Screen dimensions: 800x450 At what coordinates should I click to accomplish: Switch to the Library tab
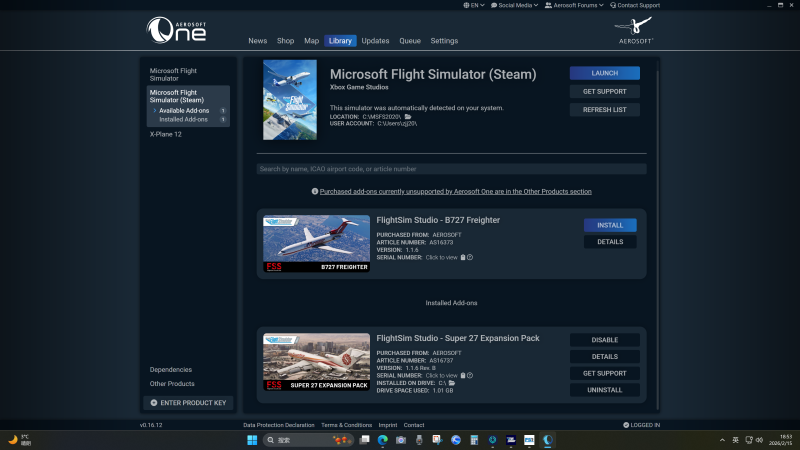tap(340, 41)
